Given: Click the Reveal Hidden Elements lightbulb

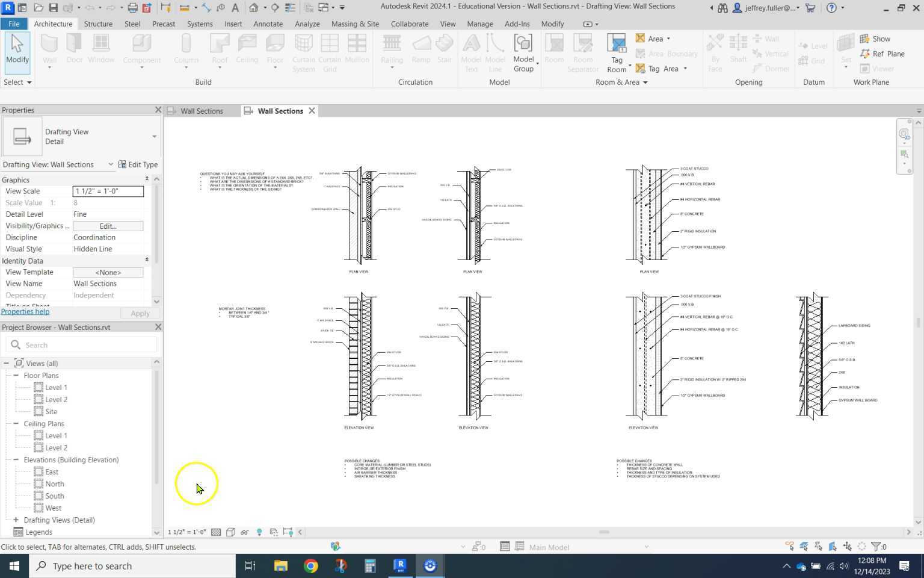Looking at the screenshot, I should pos(259,532).
